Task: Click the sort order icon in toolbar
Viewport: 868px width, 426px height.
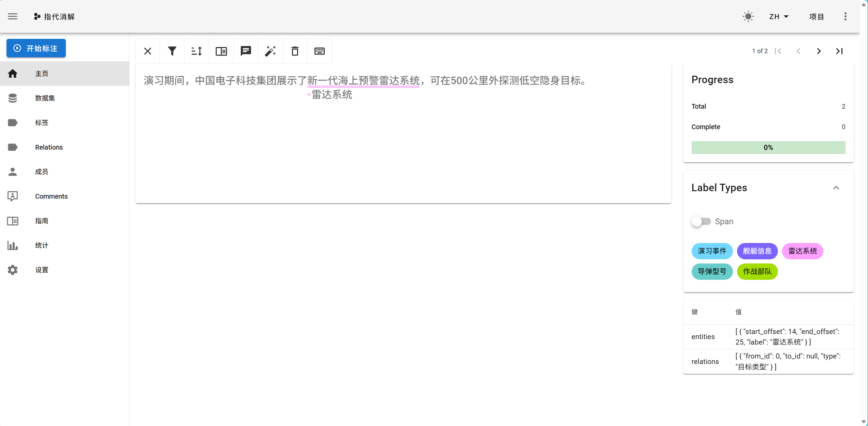Action: tap(197, 51)
